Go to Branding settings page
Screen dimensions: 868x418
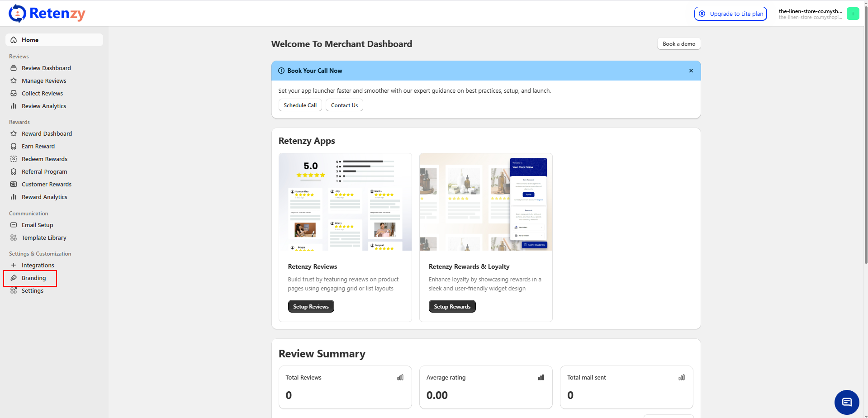[33, 278]
